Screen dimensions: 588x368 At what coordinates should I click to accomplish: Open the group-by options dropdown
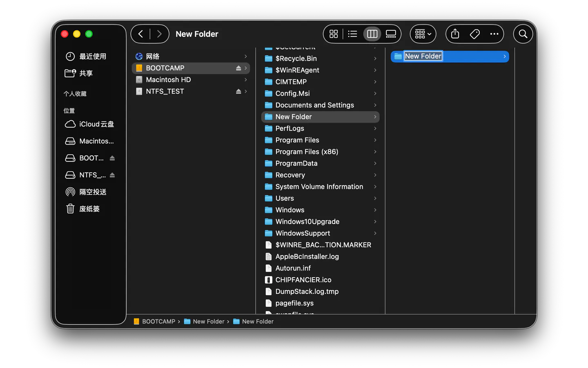(x=423, y=34)
